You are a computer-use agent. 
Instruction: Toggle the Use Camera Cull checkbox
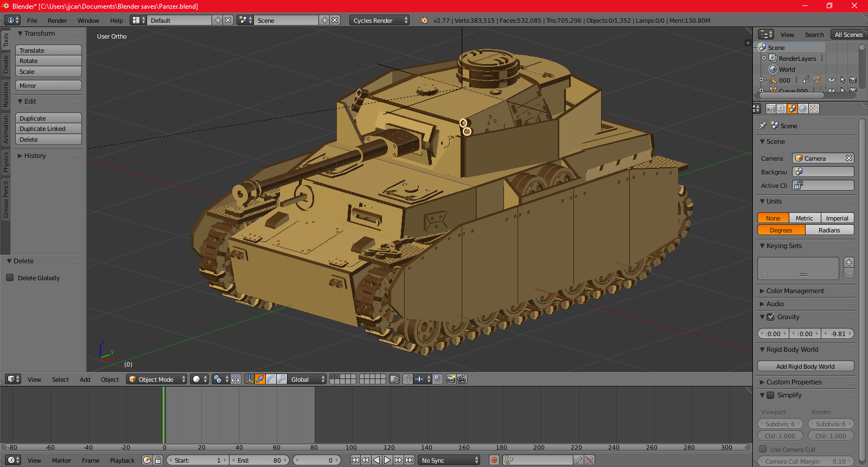pos(763,449)
